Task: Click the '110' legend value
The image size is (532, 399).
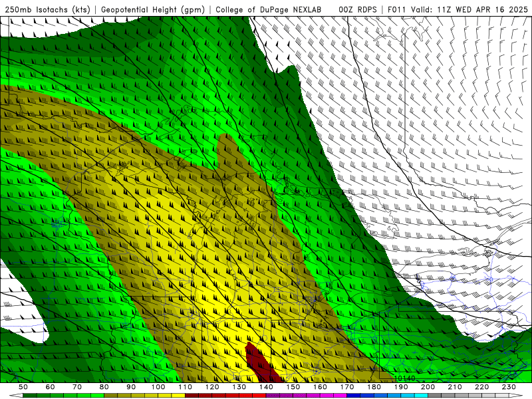Action: (x=185, y=387)
